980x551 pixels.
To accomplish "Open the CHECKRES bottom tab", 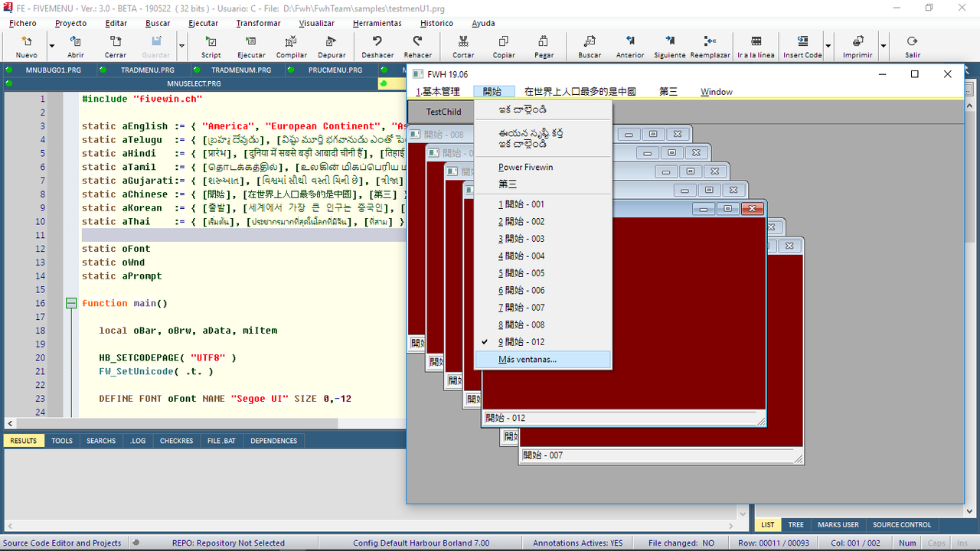I will [x=177, y=441].
